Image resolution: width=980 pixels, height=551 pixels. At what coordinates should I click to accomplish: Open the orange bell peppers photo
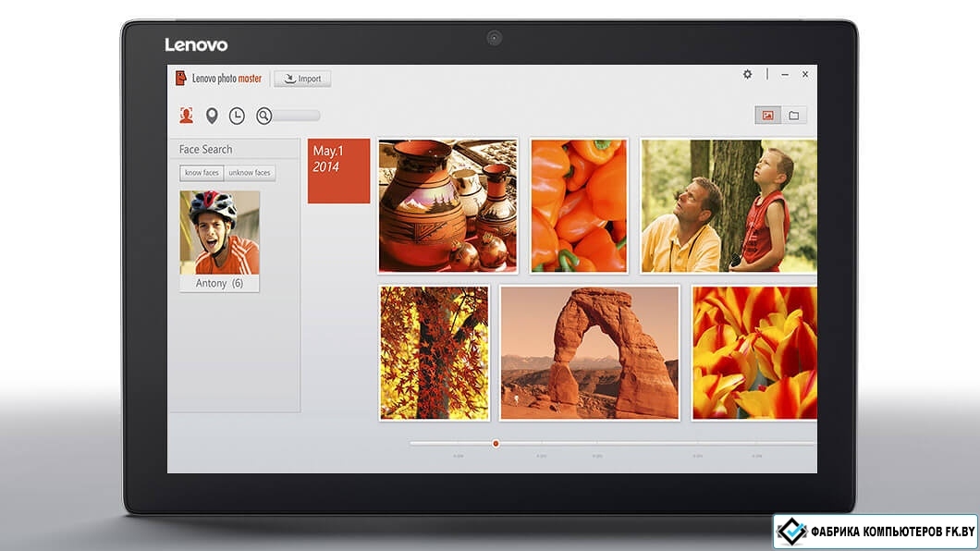click(579, 205)
